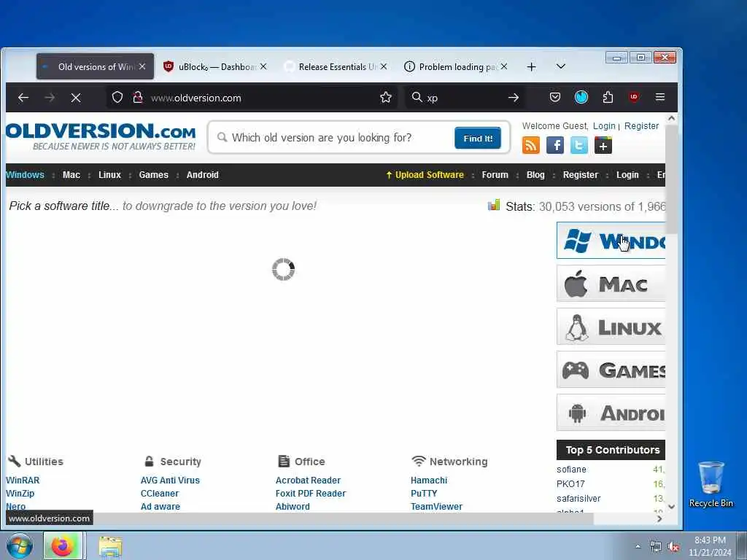
Task: Open the blue circular extension icon in toolbar
Action: (x=581, y=97)
